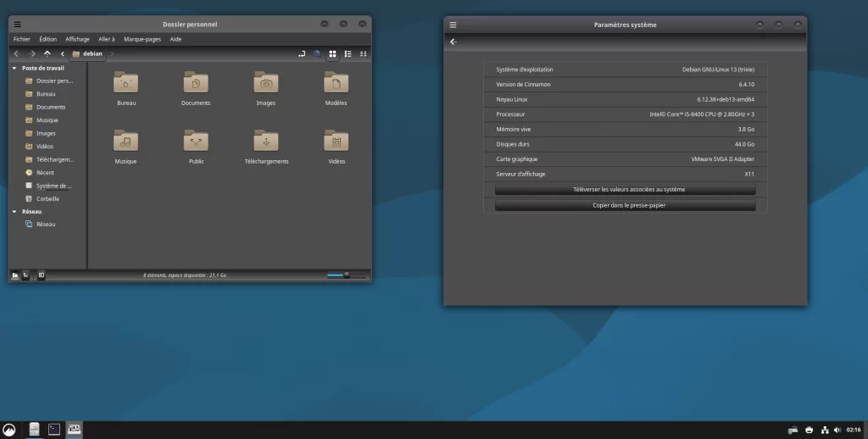The image size is (868, 439).
Task: Switch to list view
Action: pos(348,53)
